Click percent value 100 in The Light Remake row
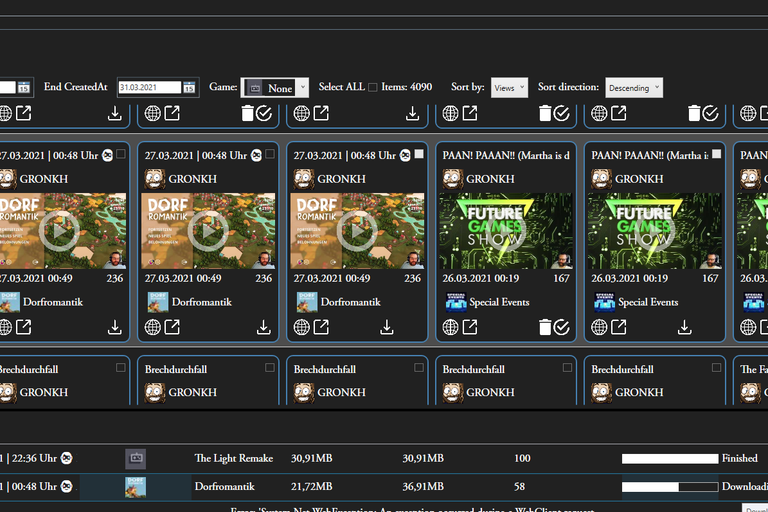768x512 pixels. pyautogui.click(x=522, y=459)
